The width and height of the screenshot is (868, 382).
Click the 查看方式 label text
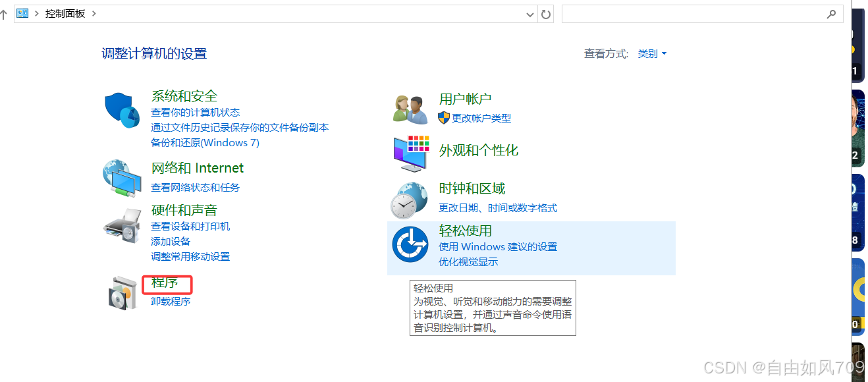pos(606,53)
